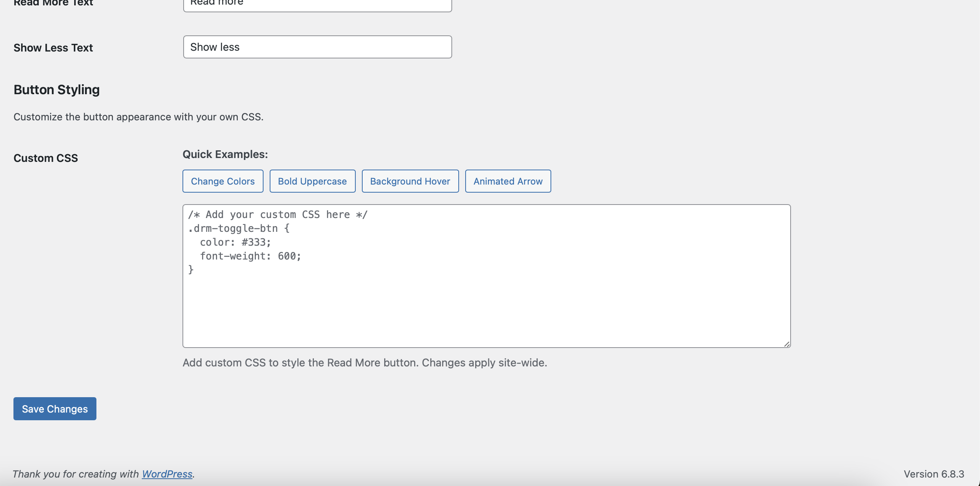Click the font-weight: 600 line

[250, 256]
